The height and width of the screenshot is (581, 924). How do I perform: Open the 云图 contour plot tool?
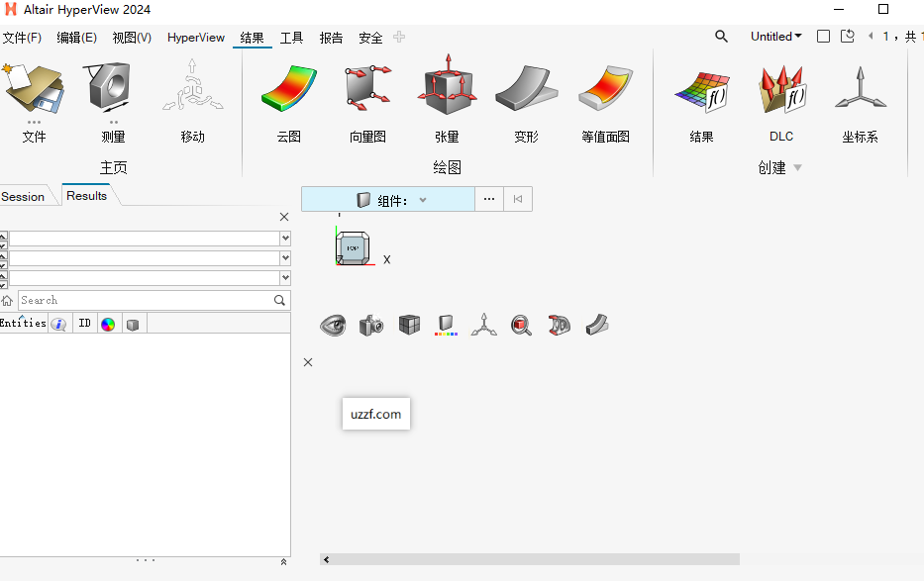288,92
